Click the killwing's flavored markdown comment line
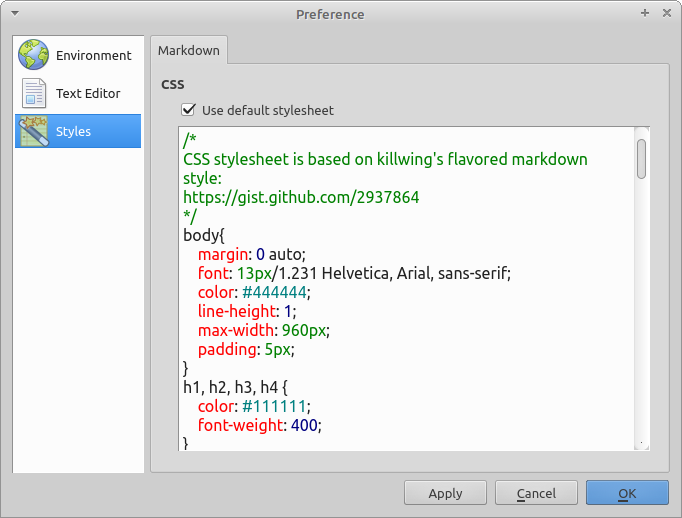682x518 pixels. pyautogui.click(x=385, y=159)
